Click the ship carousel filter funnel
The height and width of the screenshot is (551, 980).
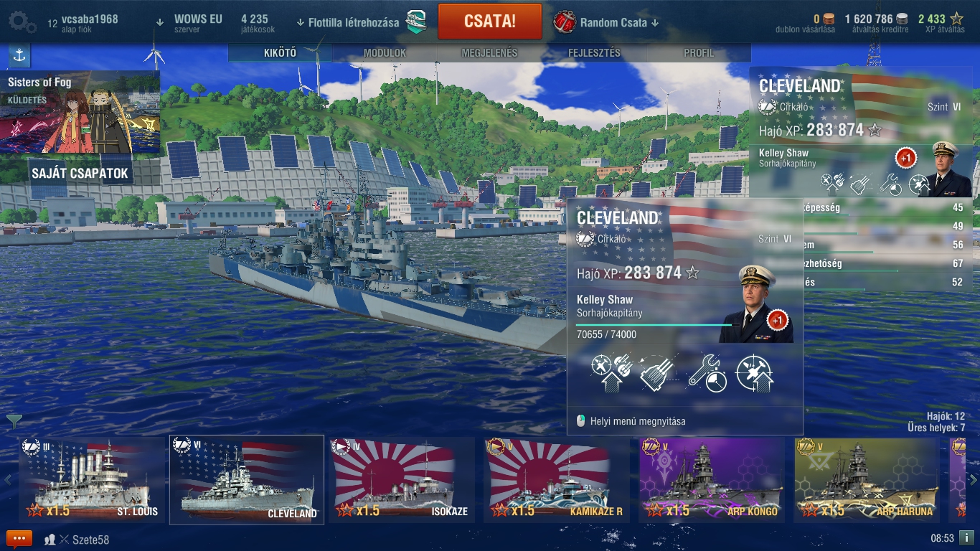click(x=14, y=421)
